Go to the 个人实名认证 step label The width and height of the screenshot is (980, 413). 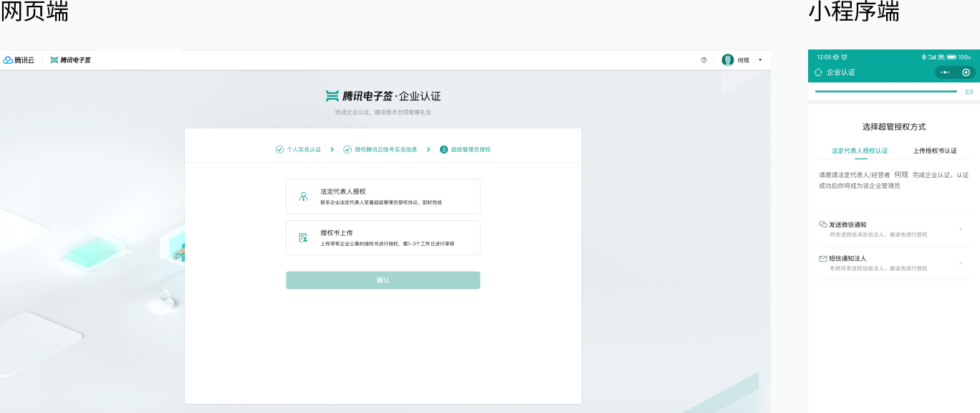click(x=304, y=149)
